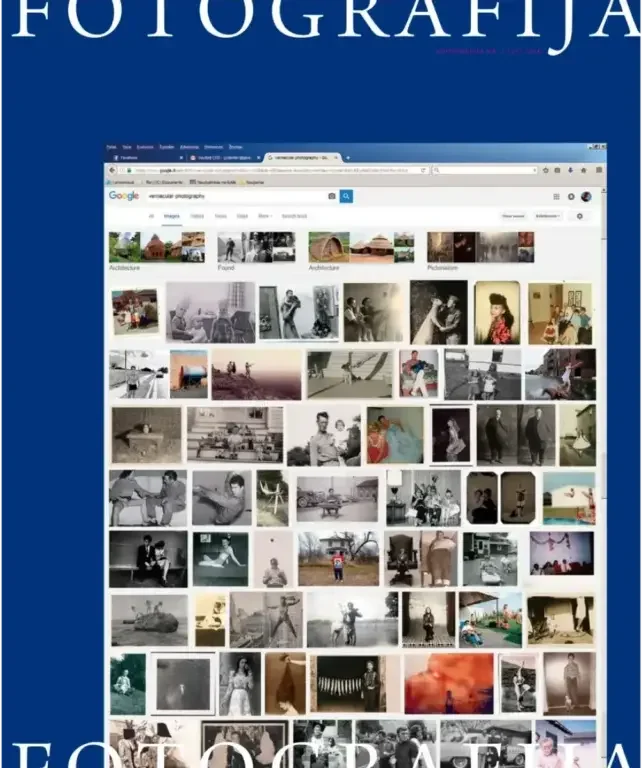Screen dimensions: 642x768
Task: Open the Google apps grid
Action: (x=556, y=196)
